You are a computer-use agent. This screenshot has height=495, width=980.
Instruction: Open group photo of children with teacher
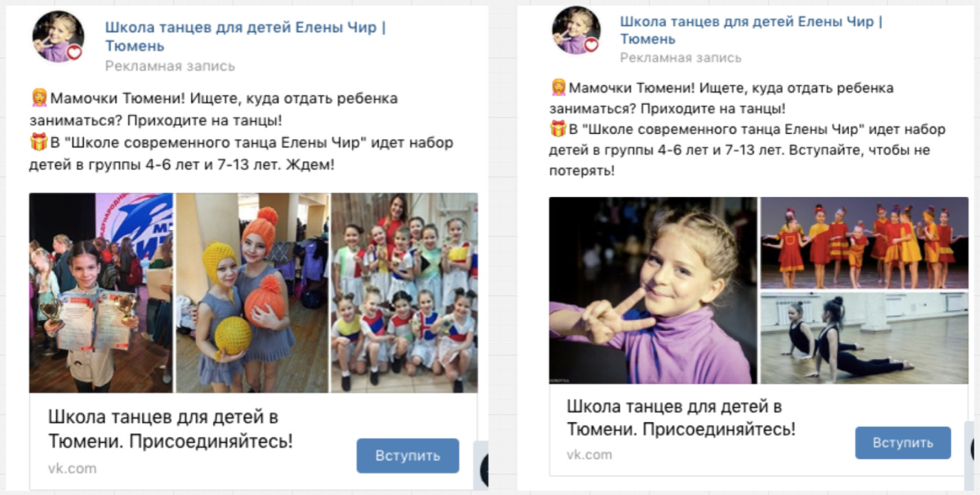pyautogui.click(x=404, y=293)
